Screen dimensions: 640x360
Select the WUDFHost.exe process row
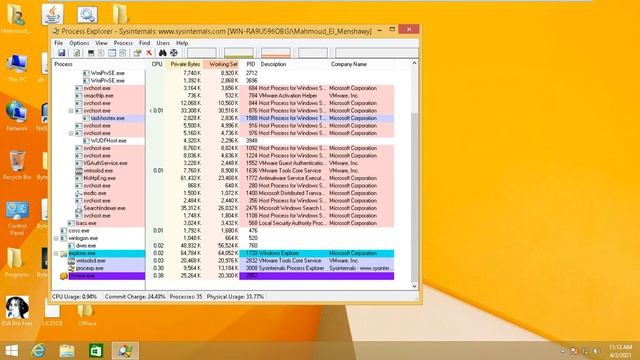point(224,140)
